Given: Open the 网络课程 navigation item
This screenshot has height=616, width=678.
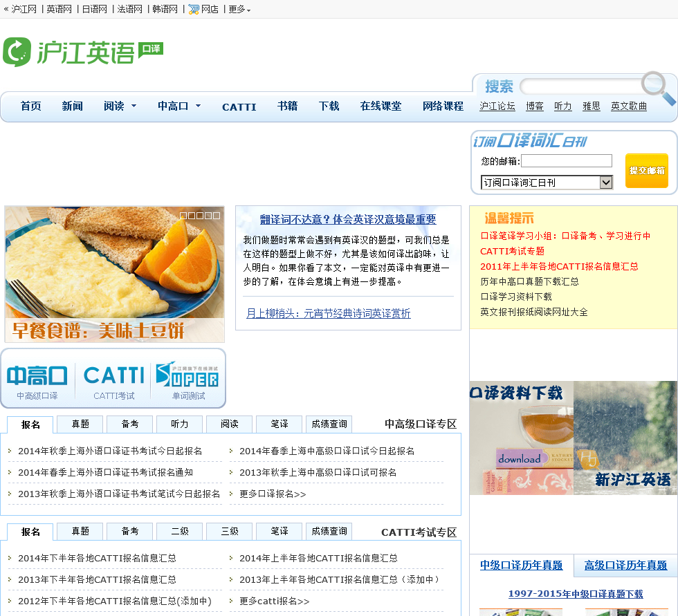Looking at the screenshot, I should click(x=443, y=106).
